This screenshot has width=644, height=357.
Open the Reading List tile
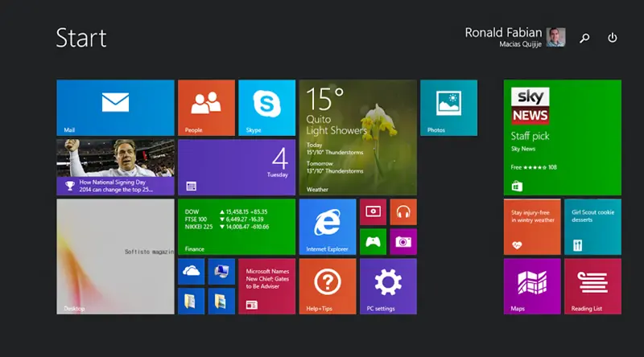coord(593,286)
